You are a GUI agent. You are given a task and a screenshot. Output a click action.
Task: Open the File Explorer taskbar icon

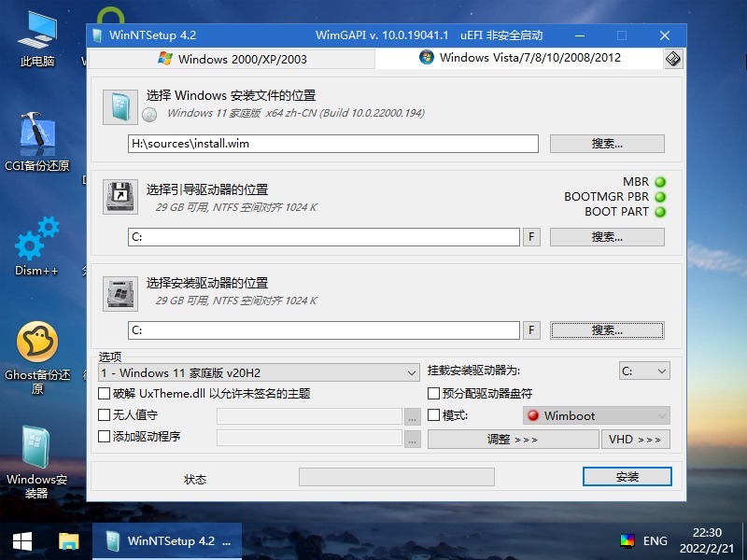point(68,540)
